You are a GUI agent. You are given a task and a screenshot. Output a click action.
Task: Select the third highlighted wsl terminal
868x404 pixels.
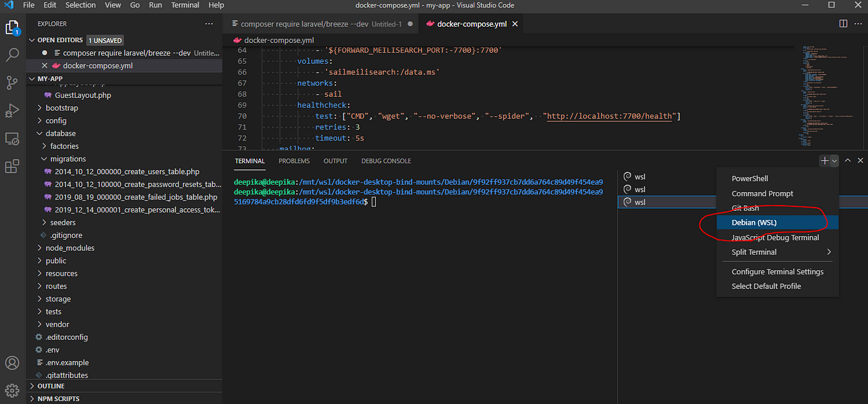pyautogui.click(x=667, y=202)
